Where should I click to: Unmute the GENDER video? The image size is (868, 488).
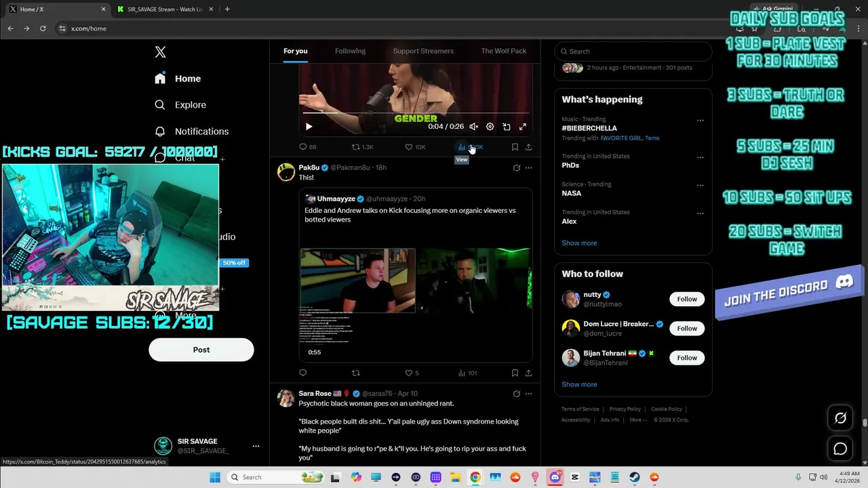pyautogui.click(x=474, y=127)
